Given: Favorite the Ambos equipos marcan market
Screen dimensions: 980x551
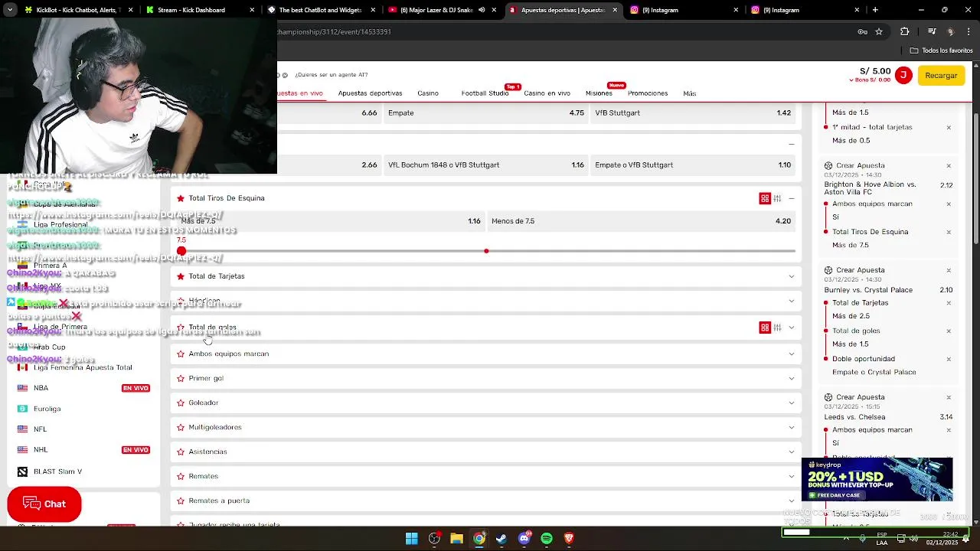Looking at the screenshot, I should point(181,354).
